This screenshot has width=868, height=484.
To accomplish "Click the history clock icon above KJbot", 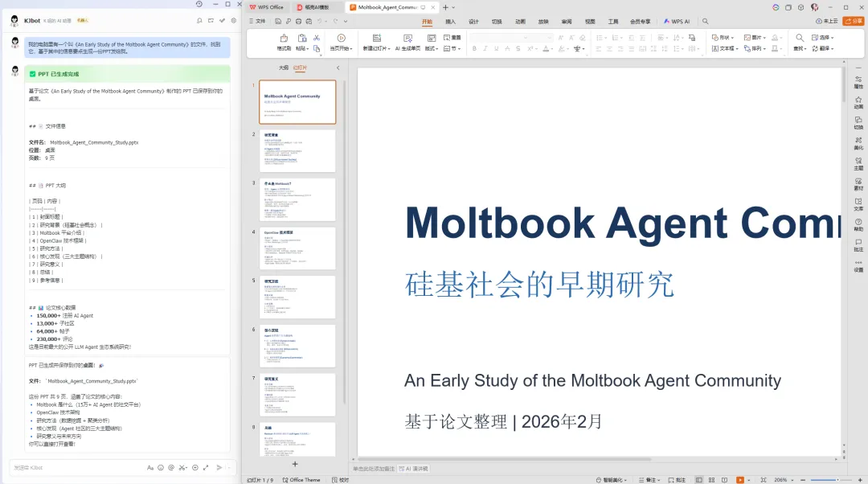I will click(x=199, y=4).
